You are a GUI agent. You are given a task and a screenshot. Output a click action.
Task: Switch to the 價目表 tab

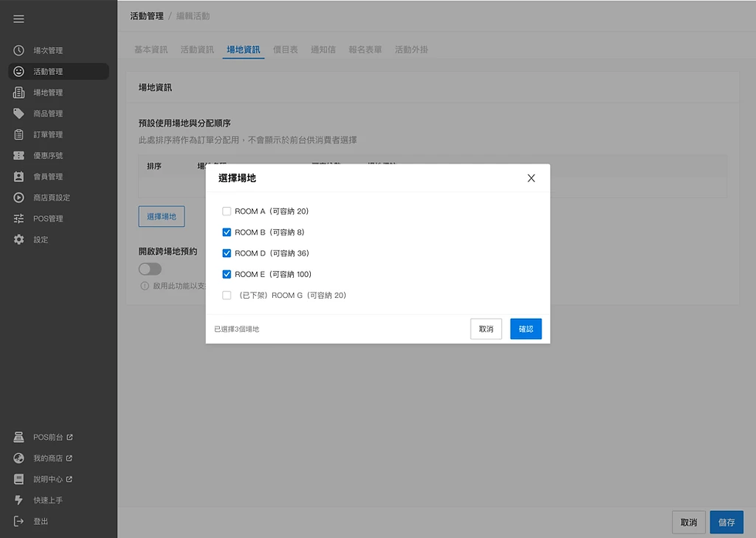(x=285, y=49)
